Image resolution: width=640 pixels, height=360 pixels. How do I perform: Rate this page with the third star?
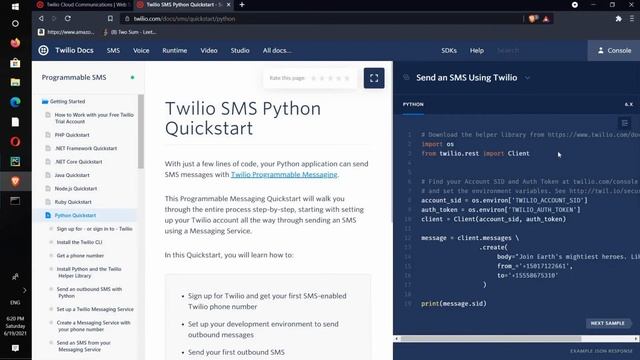point(330,78)
